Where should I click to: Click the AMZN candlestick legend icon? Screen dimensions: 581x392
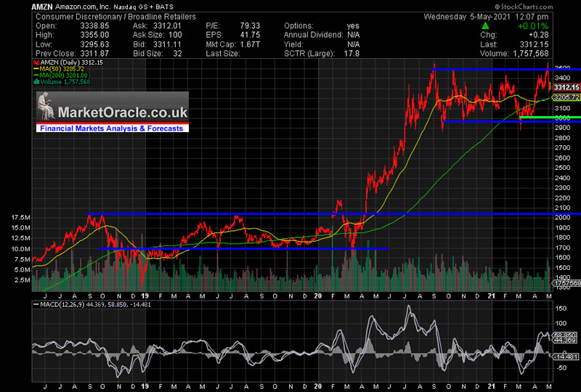[x=36, y=63]
